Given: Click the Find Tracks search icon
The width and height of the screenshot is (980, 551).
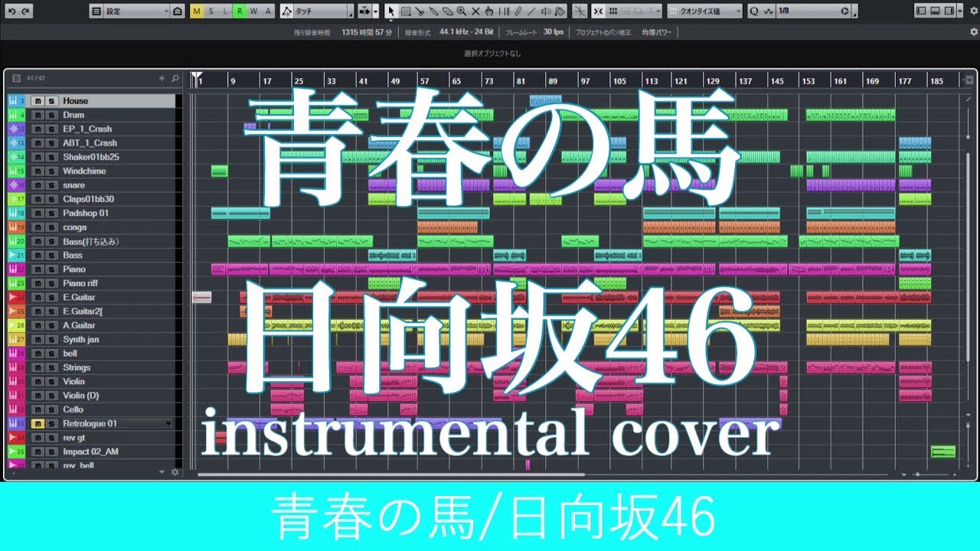Looking at the screenshot, I should pos(175,78).
